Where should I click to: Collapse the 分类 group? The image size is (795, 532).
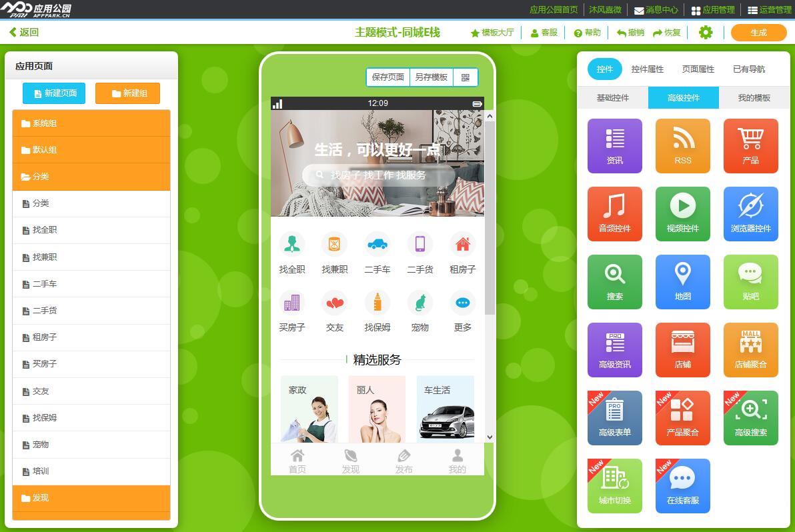[91, 177]
